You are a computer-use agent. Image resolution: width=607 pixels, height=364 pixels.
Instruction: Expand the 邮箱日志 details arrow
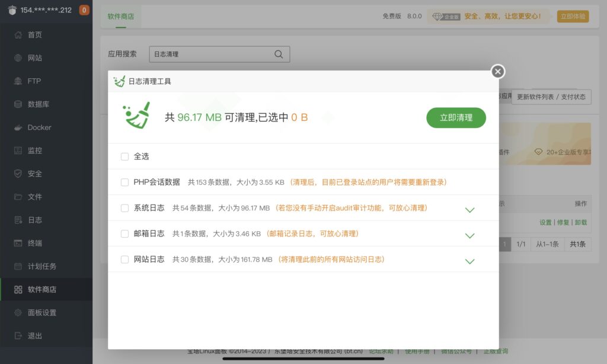pos(469,235)
